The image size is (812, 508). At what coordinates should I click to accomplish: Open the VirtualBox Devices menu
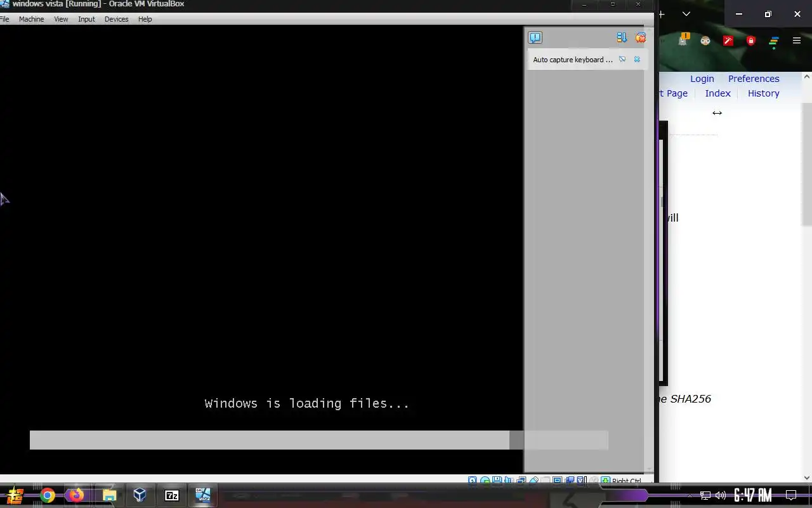(x=117, y=19)
